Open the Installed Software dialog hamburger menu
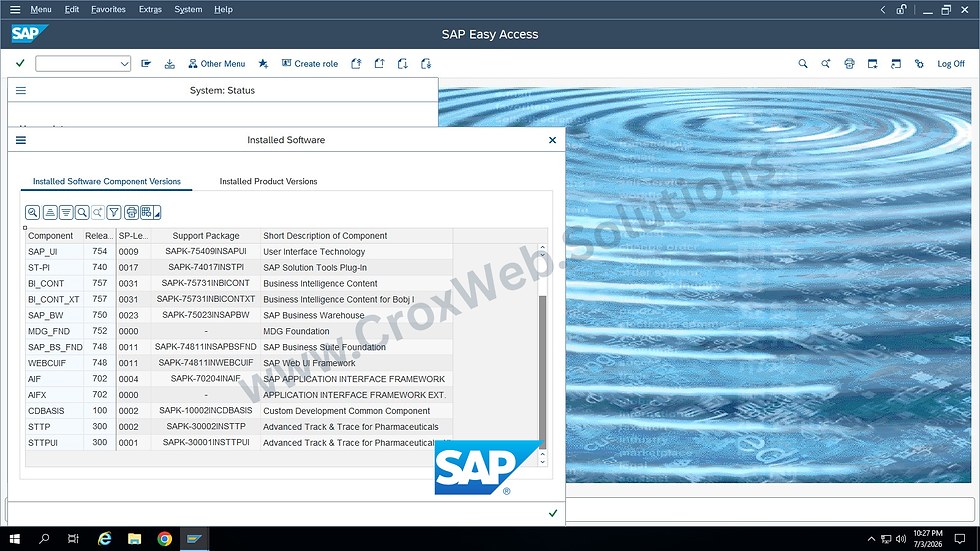This screenshot has width=980, height=551. point(21,140)
